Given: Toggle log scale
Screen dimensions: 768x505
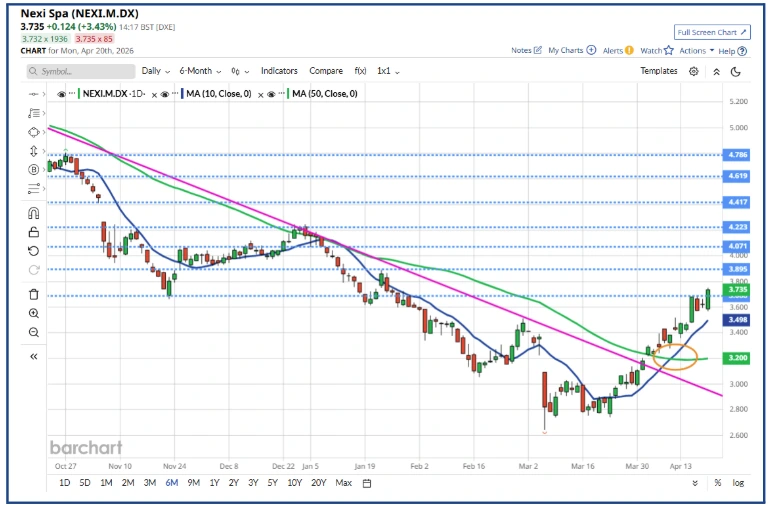Looking at the screenshot, I should 738,483.
